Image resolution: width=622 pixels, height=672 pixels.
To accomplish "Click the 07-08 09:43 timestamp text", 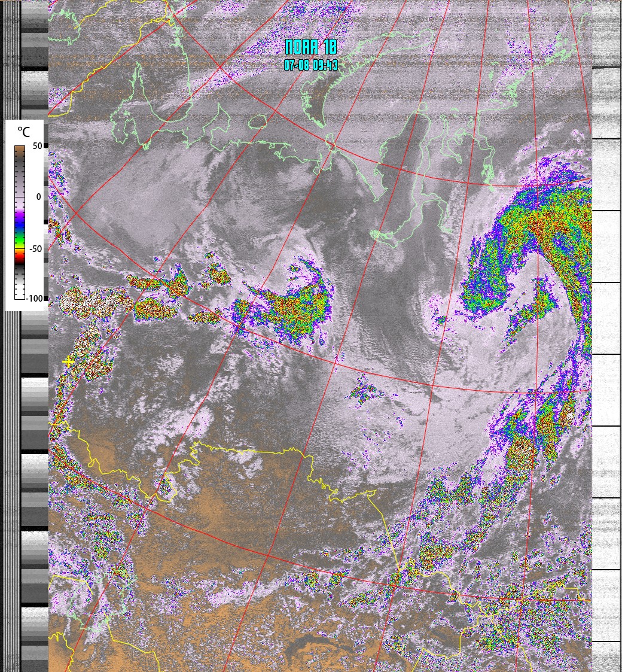I will click(311, 65).
